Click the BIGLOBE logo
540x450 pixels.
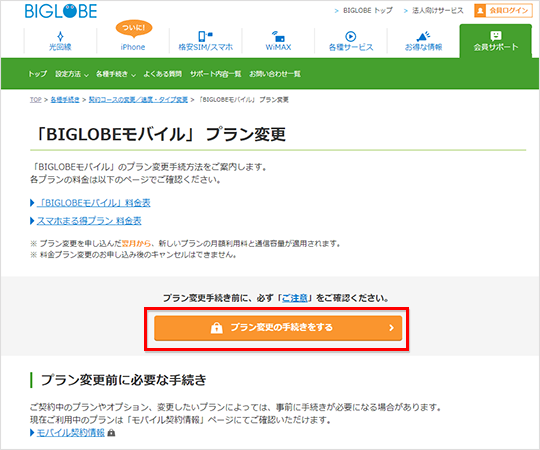click(x=61, y=11)
